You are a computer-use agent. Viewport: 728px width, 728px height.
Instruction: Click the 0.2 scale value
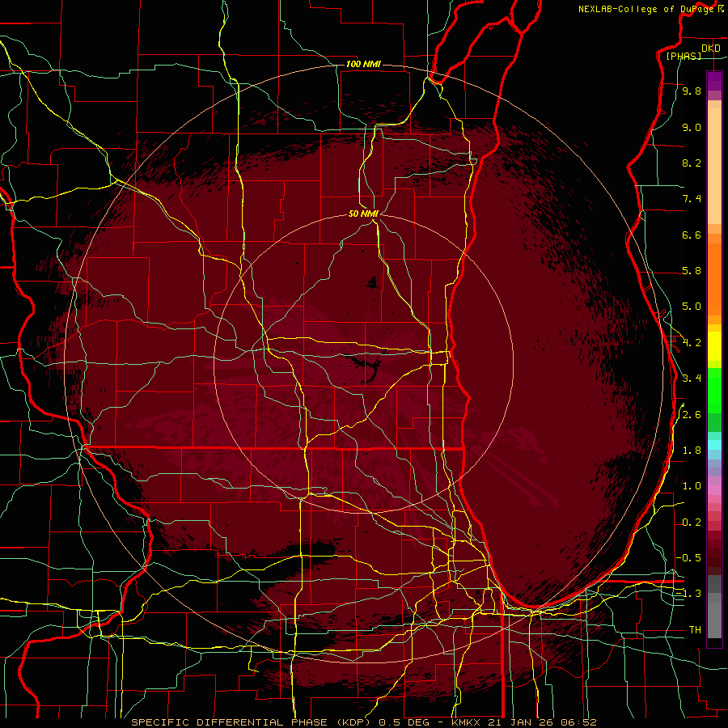click(x=692, y=523)
